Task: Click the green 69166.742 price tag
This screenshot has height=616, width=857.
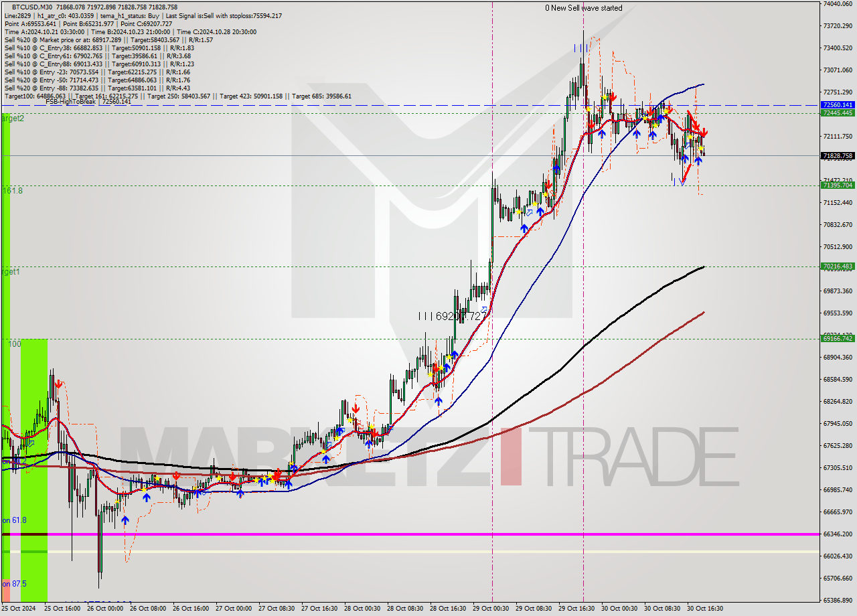Action: point(837,339)
